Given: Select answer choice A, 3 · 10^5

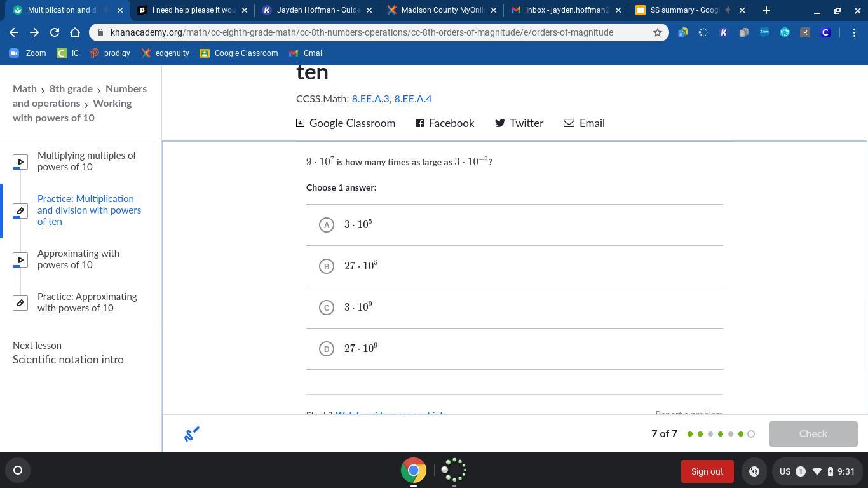Looking at the screenshot, I should click(327, 225).
